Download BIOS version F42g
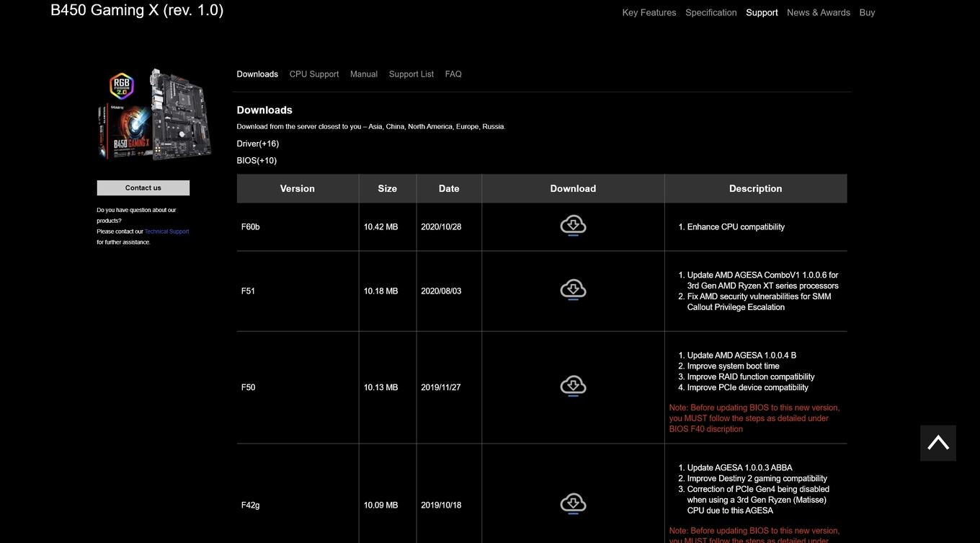 [573, 504]
